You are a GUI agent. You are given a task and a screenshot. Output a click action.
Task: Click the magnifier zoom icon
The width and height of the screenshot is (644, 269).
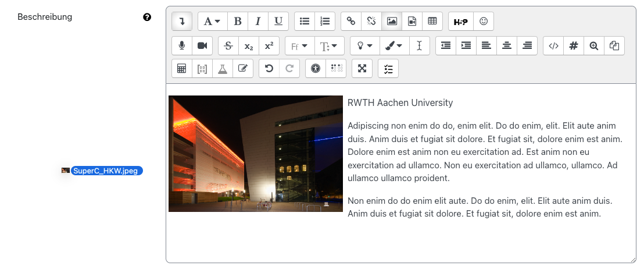point(594,45)
